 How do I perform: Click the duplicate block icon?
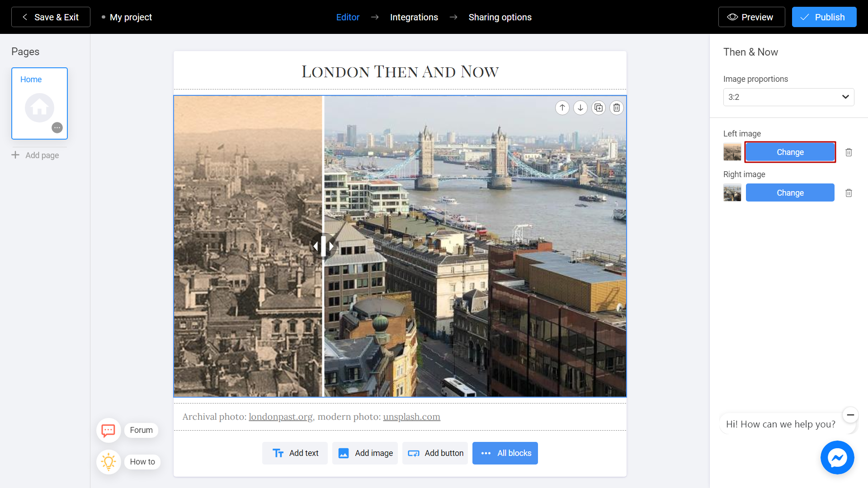[x=599, y=108]
